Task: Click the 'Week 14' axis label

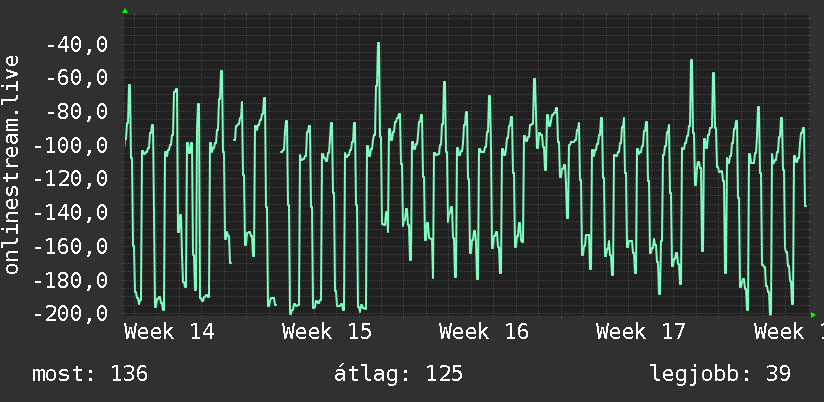Action: click(x=170, y=332)
